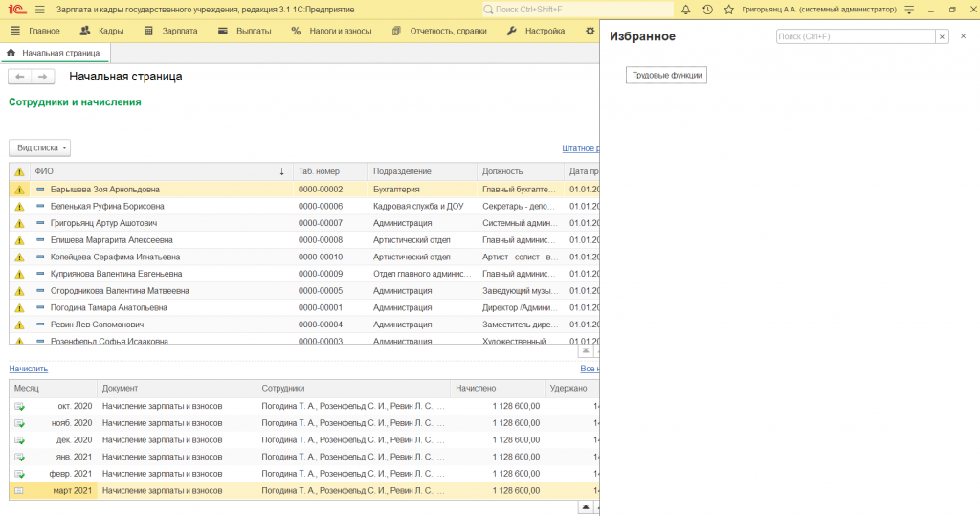Image resolution: width=980 pixels, height=516 pixels.
Task: Click the warning icon for Погодина Тамара Анатольевна
Action: click(x=19, y=307)
